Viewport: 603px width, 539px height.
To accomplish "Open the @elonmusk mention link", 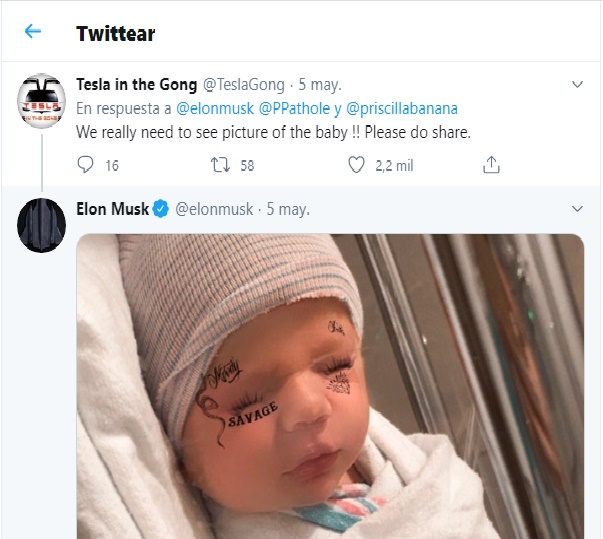I will coord(214,108).
